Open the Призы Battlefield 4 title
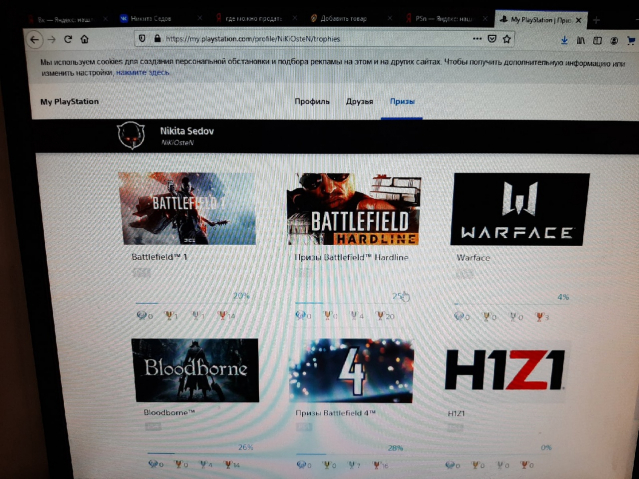This screenshot has width=639, height=479. (x=335, y=413)
